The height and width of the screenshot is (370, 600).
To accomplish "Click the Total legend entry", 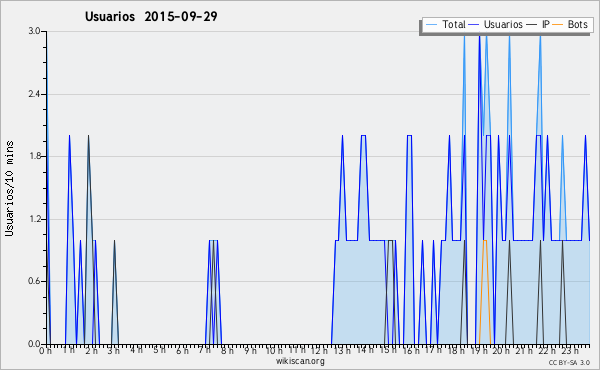I will (x=445, y=24).
